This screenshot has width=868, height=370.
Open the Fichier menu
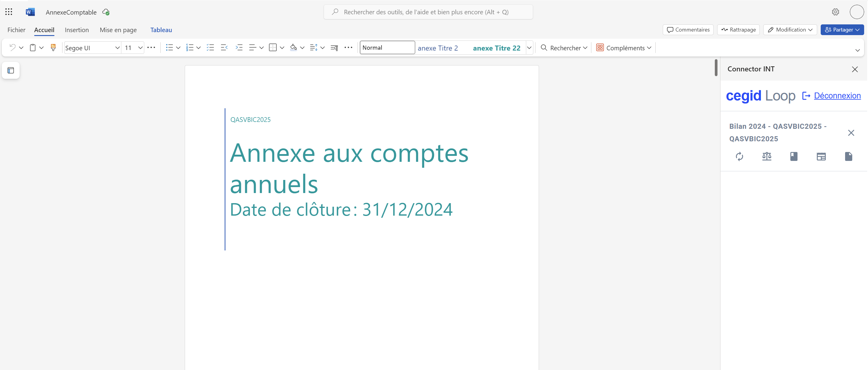tap(16, 30)
